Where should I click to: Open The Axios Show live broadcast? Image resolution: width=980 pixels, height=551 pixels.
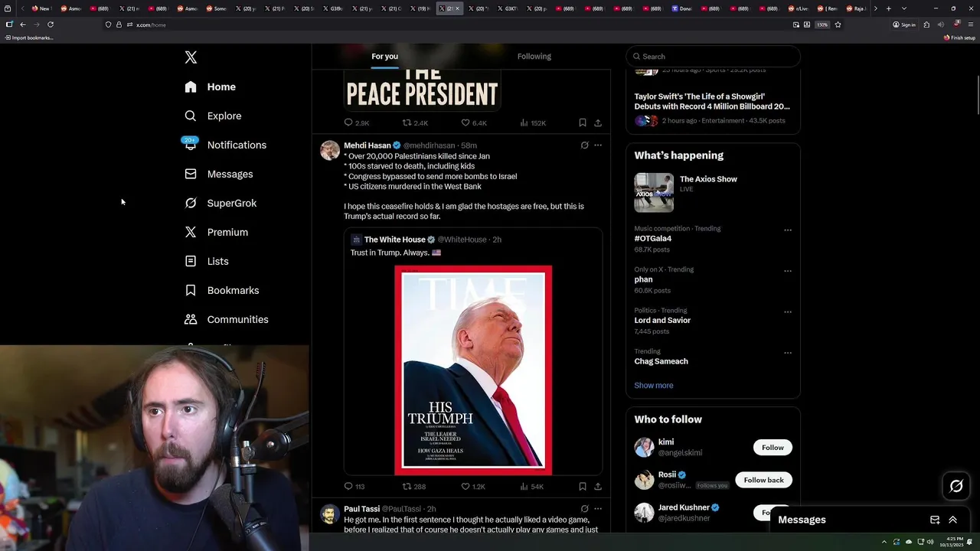coord(713,192)
